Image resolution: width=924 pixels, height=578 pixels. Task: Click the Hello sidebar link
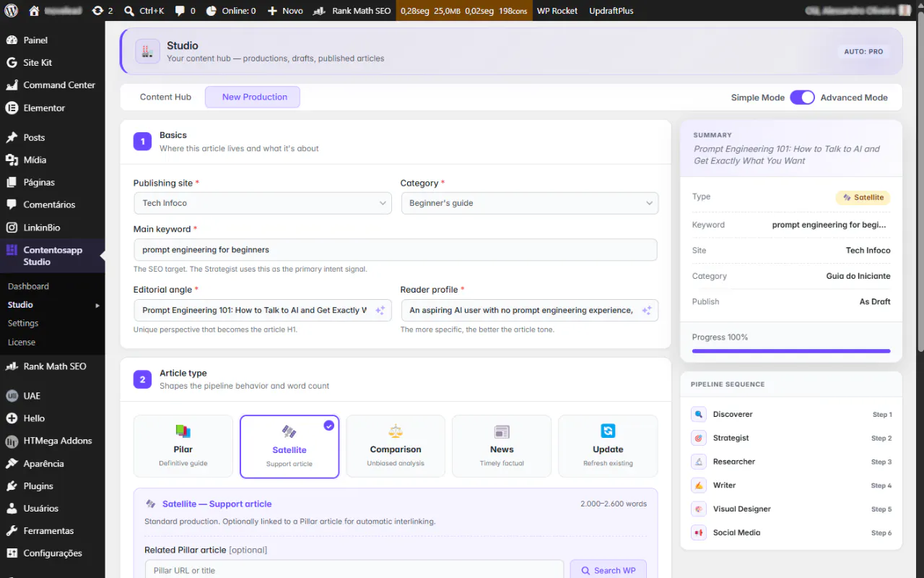[x=34, y=418]
